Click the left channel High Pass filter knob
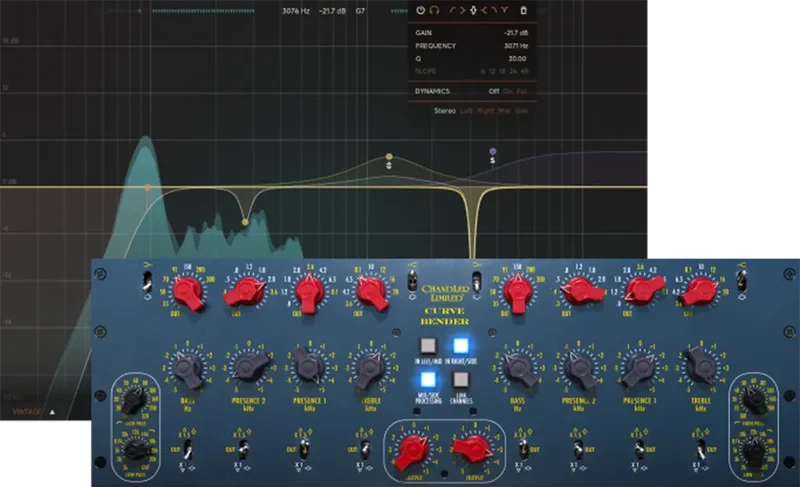 pyautogui.click(x=134, y=401)
